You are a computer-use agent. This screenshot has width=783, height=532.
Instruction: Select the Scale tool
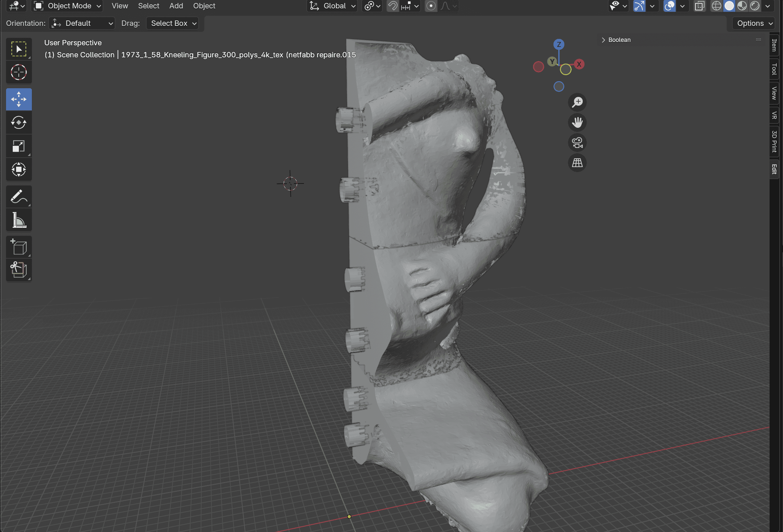pyautogui.click(x=18, y=146)
